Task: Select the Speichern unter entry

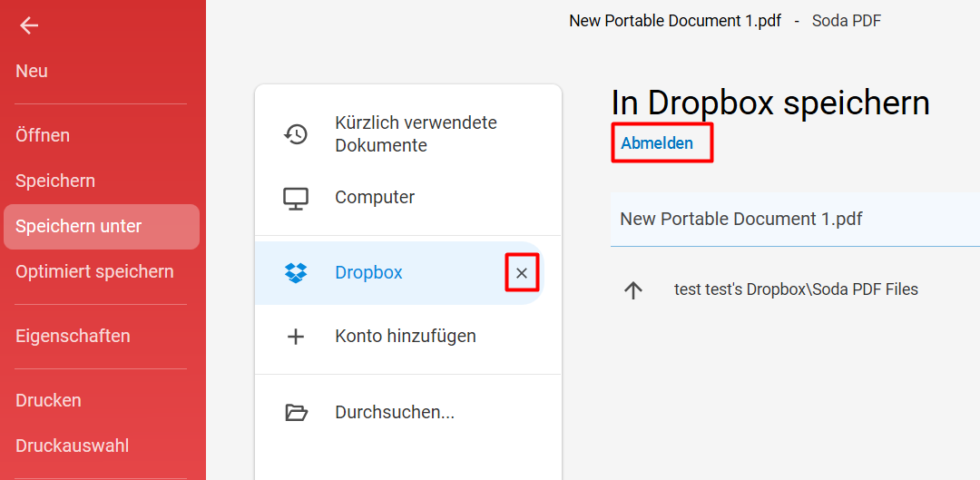Action: (x=102, y=227)
